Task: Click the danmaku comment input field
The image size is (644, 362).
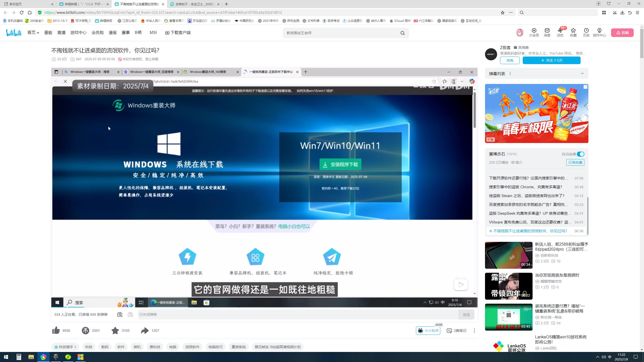Action: pos(289,314)
